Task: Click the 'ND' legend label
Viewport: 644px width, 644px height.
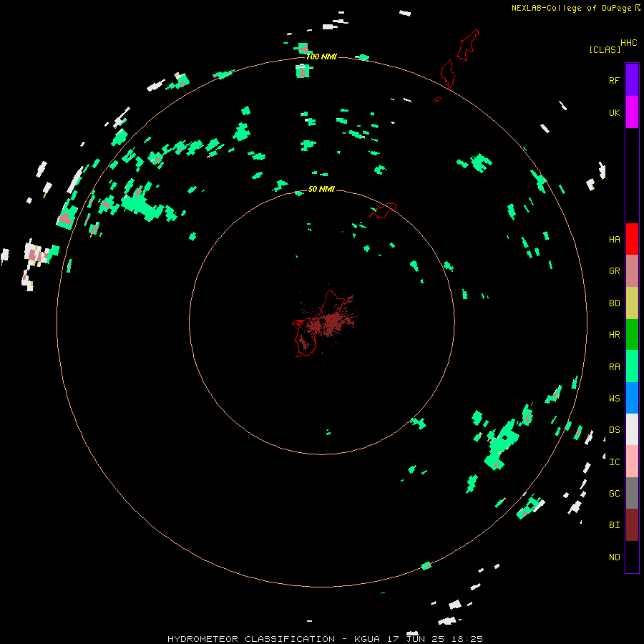Action: coord(614,557)
